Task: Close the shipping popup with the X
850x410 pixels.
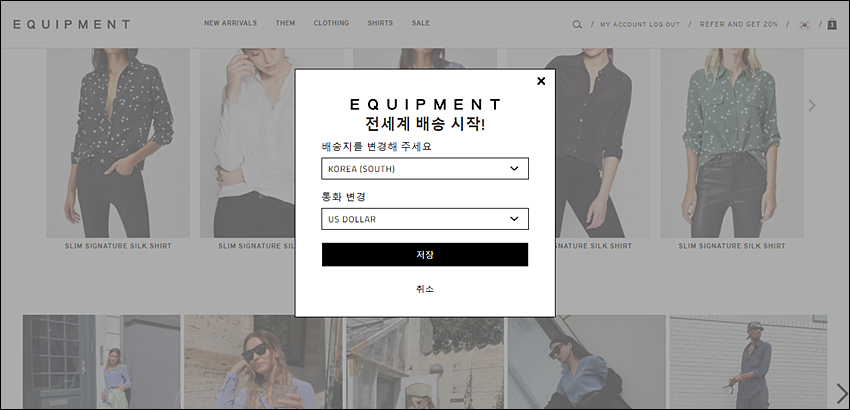Action: [540, 81]
